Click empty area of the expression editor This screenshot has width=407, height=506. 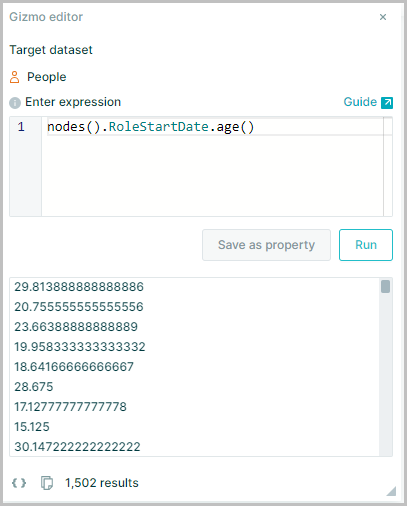click(x=212, y=175)
